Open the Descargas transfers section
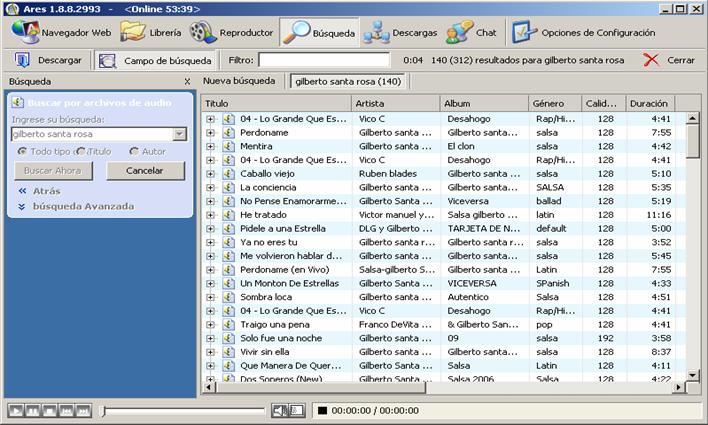Image resolution: width=708 pixels, height=425 pixels. [400, 32]
